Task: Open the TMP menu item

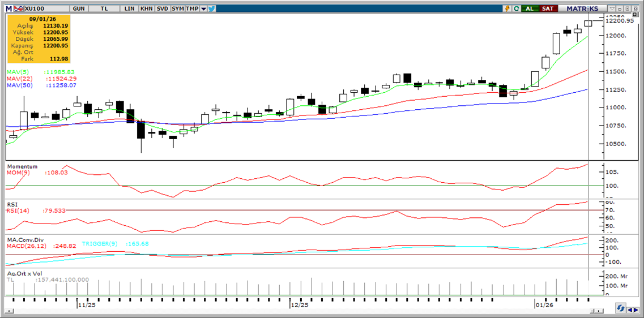Action: pos(193,8)
